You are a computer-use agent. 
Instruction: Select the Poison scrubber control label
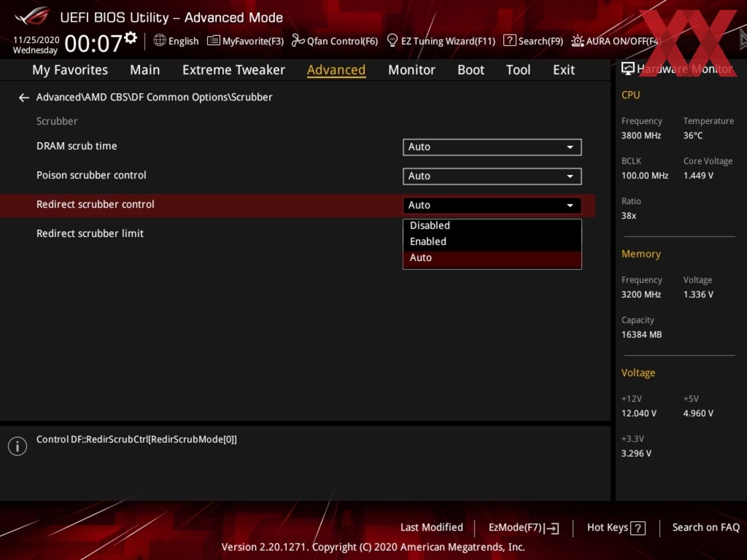point(91,175)
